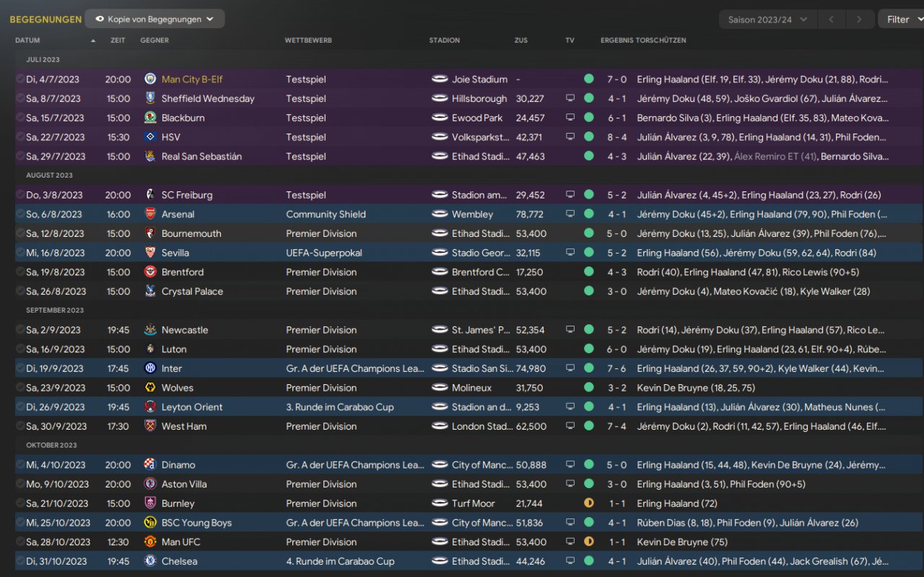Image resolution: width=924 pixels, height=577 pixels.
Task: Click the Dinamo club crest
Action: pos(150,465)
